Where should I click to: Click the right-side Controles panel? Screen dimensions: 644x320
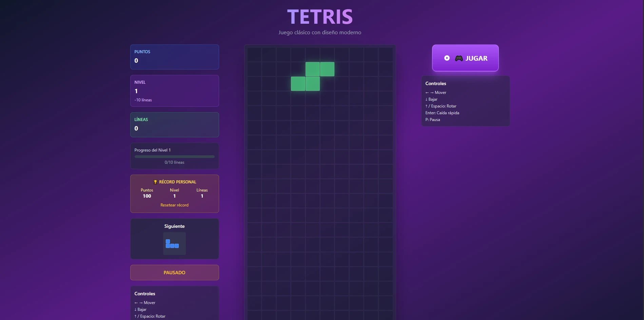click(x=465, y=101)
